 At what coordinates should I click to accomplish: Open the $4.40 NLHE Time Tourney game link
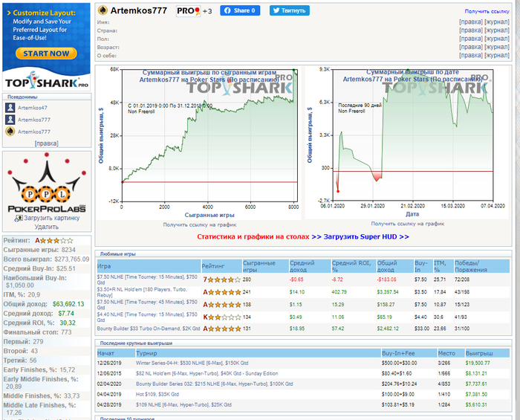[x=147, y=317]
